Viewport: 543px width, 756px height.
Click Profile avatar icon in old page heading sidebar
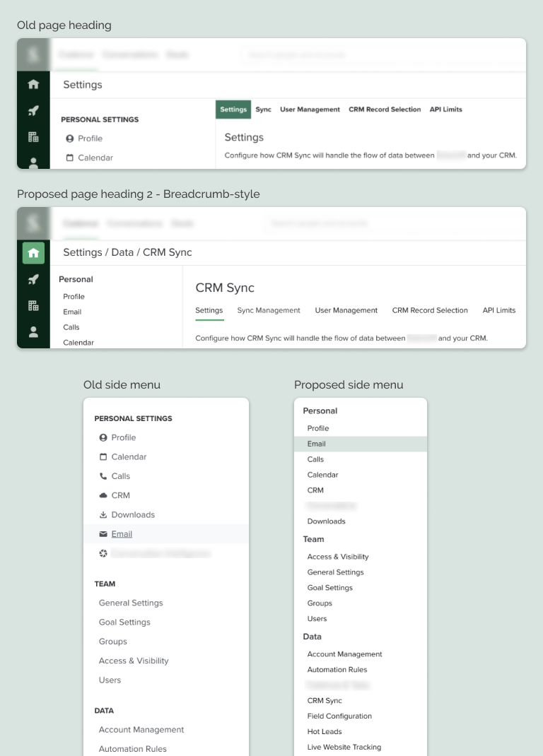pos(69,138)
